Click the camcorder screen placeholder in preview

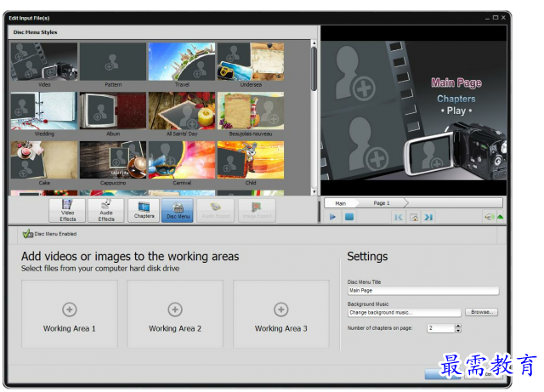pos(430,156)
